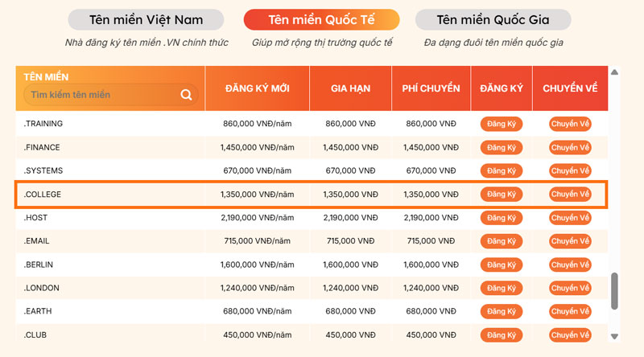The image size is (644, 357).
Task: Register the .TRAINING domain
Action: (502, 124)
